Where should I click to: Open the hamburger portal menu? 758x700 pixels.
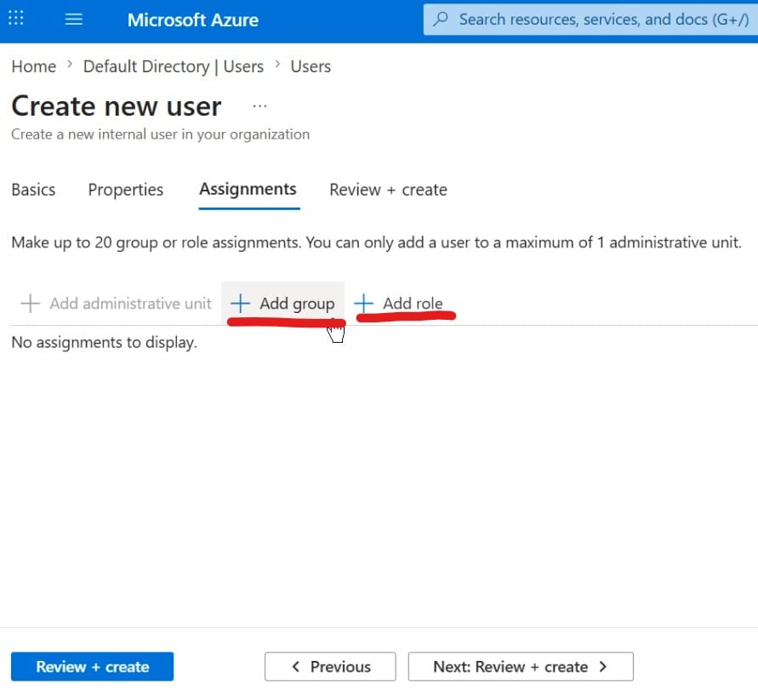click(x=74, y=20)
